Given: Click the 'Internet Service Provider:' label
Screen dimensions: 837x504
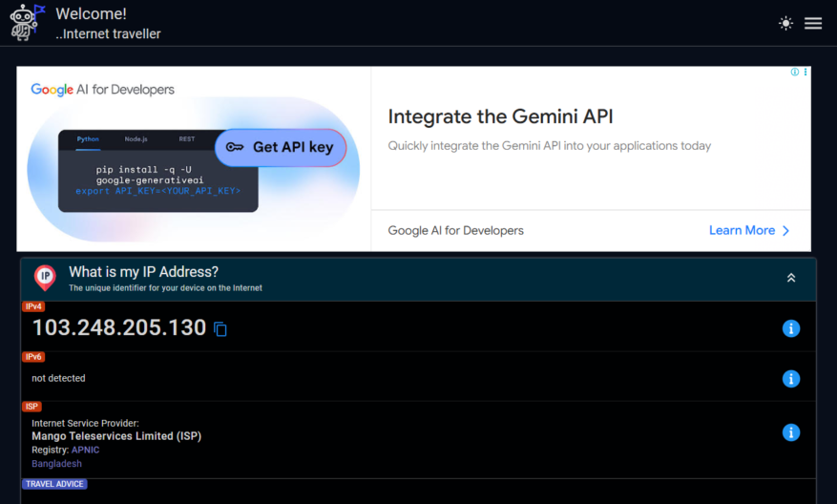Looking at the screenshot, I should tap(85, 423).
